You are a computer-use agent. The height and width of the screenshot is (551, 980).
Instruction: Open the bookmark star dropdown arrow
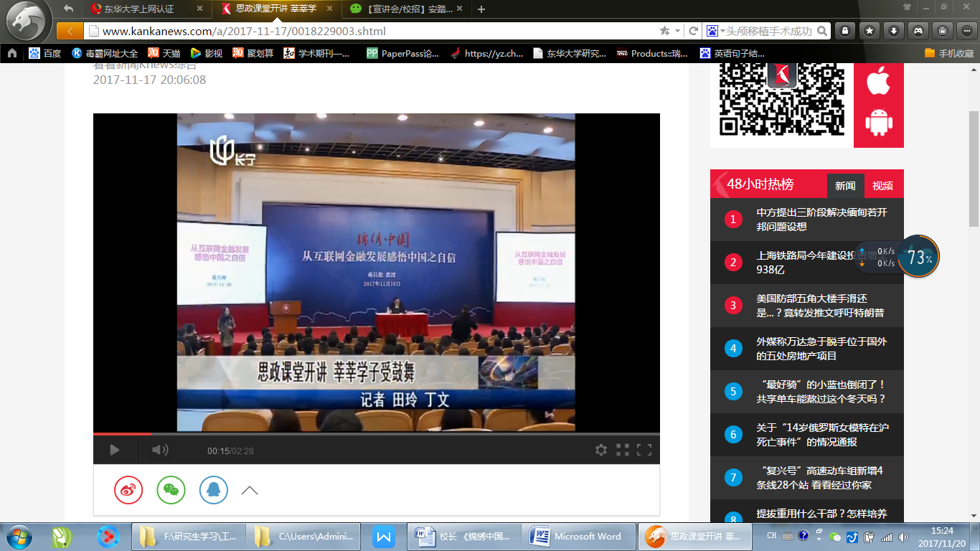coord(677,31)
